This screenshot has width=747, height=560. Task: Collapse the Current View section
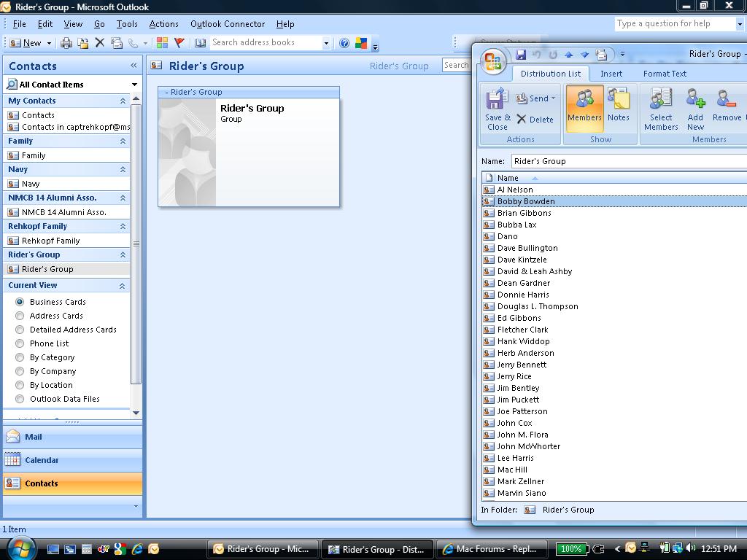[122, 286]
